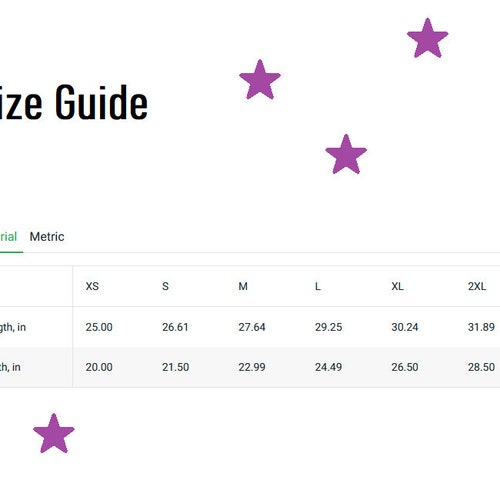This screenshot has width=500, height=500.
Task: Click the M size column header
Action: click(243, 286)
